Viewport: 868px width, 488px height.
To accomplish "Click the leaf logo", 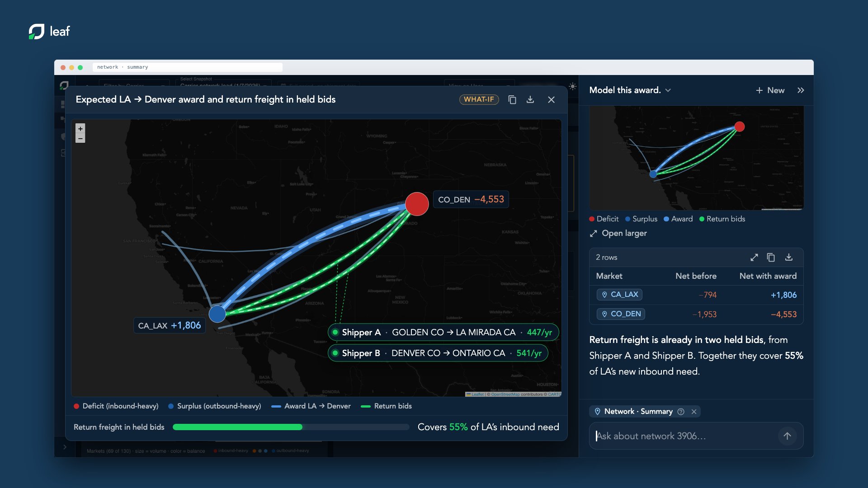I will coord(49,31).
